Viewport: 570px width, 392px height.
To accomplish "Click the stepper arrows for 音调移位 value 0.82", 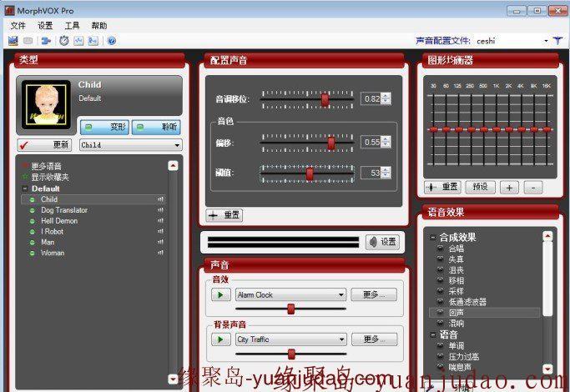I will coord(386,98).
